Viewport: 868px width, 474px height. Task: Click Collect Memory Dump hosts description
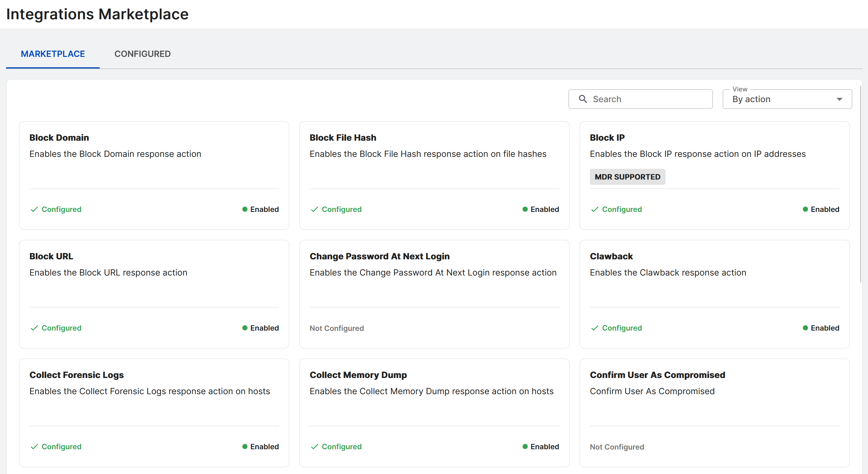pos(432,391)
